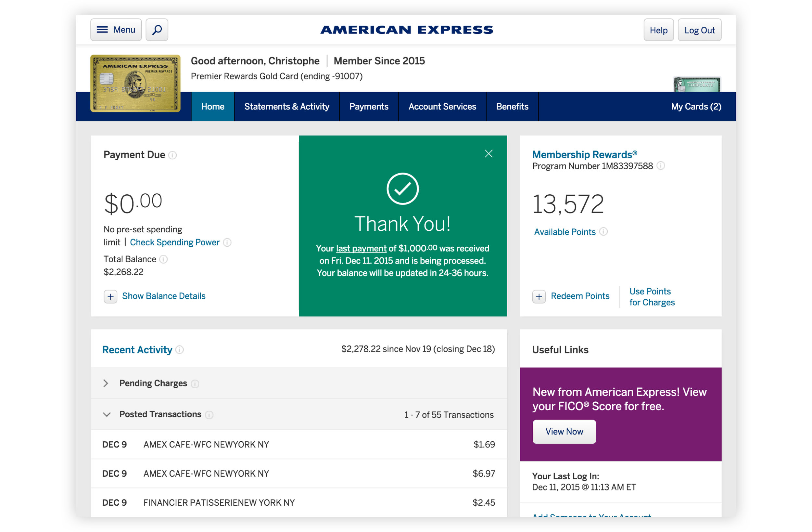Open the hamburger Menu button
812x532 pixels.
click(x=116, y=30)
